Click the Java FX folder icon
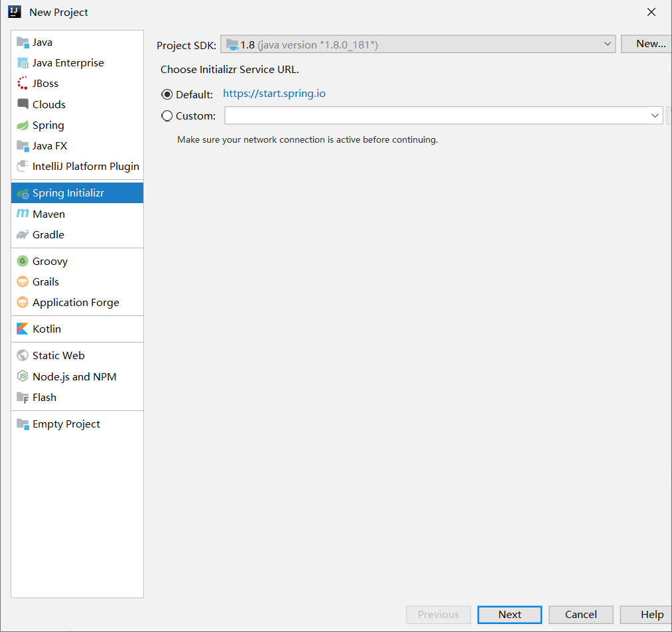672x632 pixels. coord(23,146)
